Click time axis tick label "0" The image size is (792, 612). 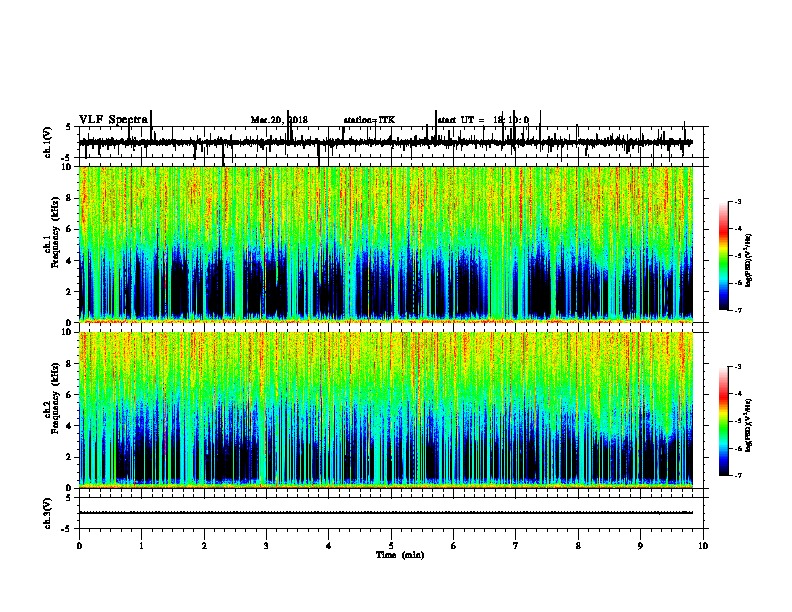[x=79, y=546]
